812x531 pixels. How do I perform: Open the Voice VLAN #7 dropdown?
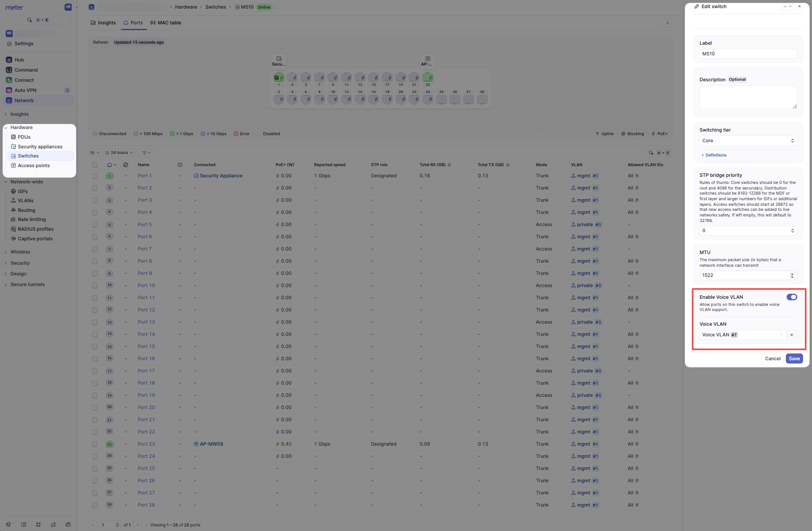pyautogui.click(x=743, y=335)
